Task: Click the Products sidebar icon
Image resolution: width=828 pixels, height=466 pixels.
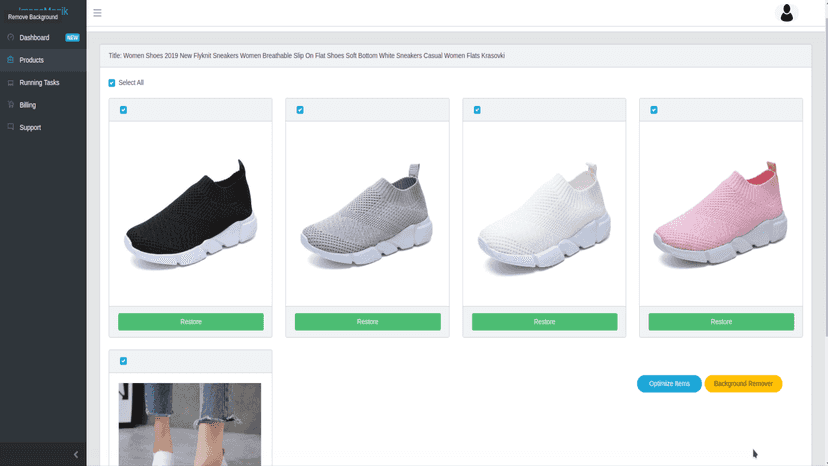Action: pos(11,60)
